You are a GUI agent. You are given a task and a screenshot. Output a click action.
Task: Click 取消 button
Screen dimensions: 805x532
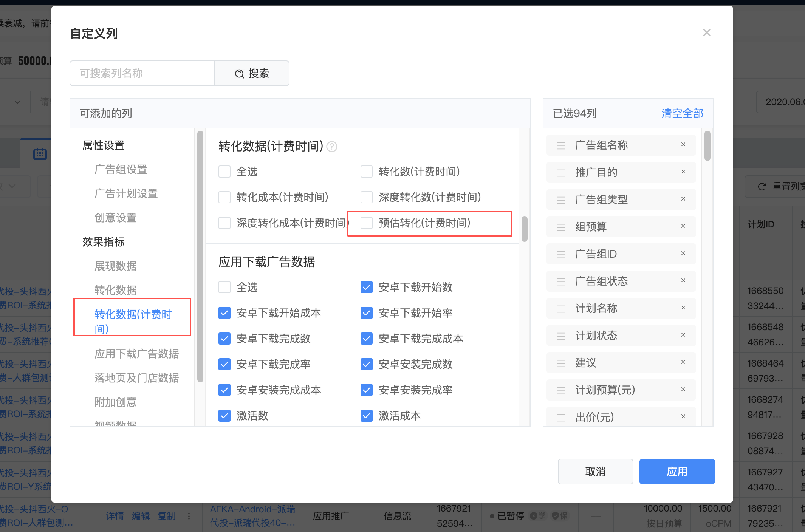[596, 472]
